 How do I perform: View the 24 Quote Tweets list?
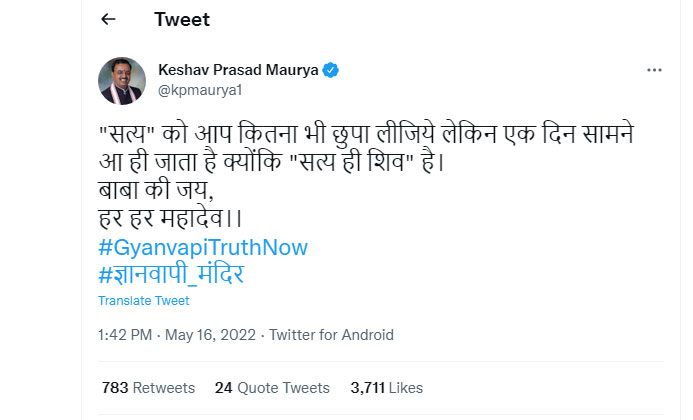pyautogui.click(x=272, y=388)
